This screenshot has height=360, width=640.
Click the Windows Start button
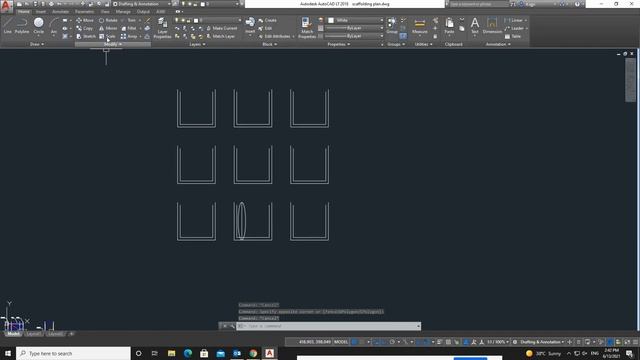(x=8, y=353)
